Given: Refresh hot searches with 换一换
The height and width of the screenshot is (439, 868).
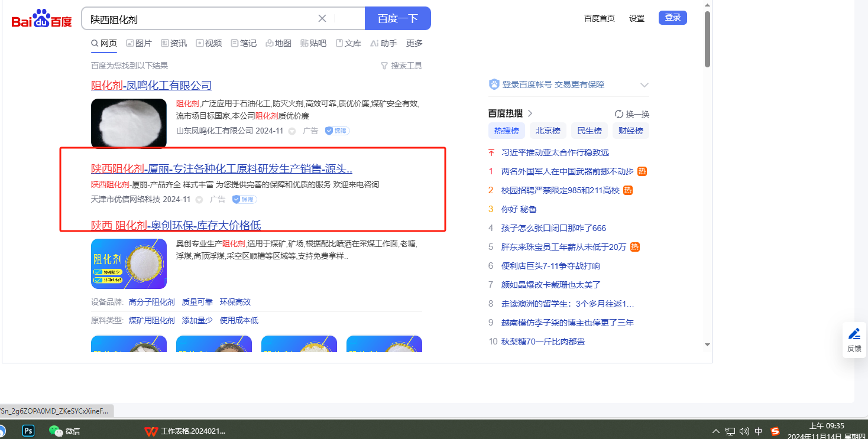Looking at the screenshot, I should 632,114.
